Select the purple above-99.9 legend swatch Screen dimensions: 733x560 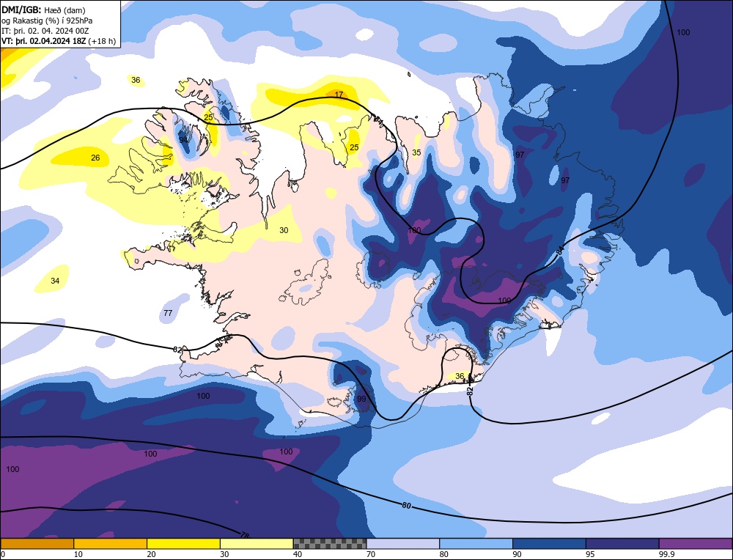(696, 543)
